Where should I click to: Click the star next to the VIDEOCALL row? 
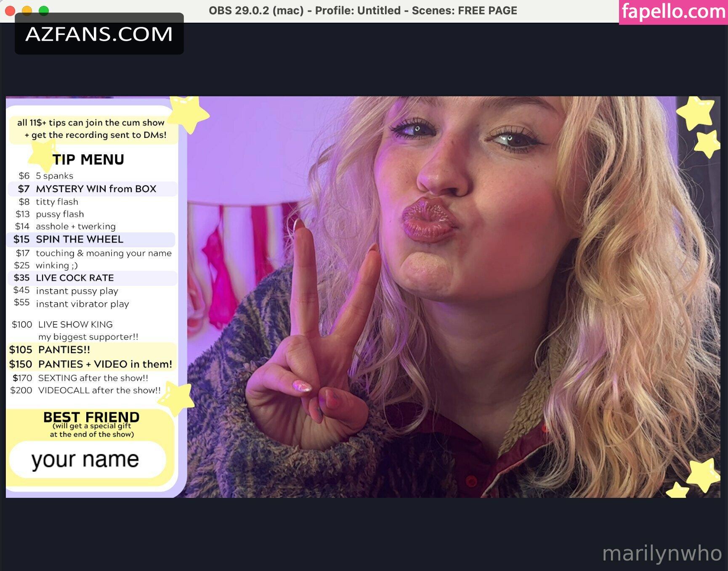tap(177, 397)
